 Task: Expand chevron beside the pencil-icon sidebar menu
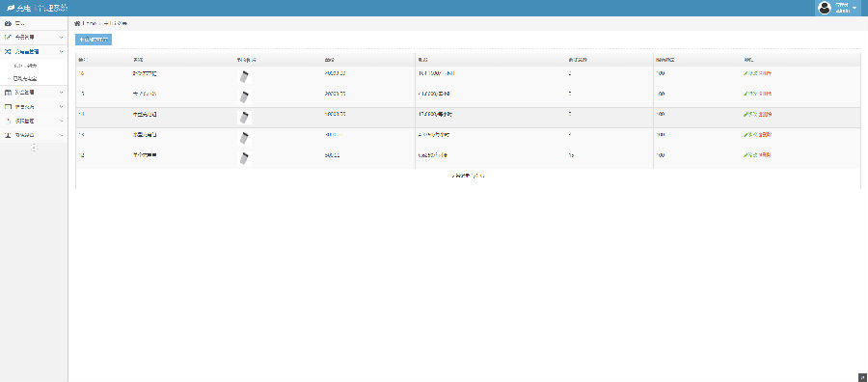click(61, 37)
